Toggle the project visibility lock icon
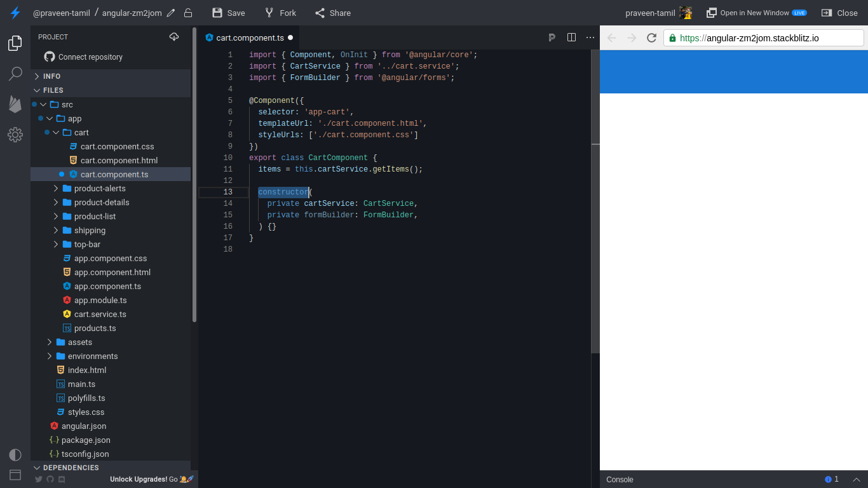Viewport: 868px width, 488px height. tap(188, 13)
